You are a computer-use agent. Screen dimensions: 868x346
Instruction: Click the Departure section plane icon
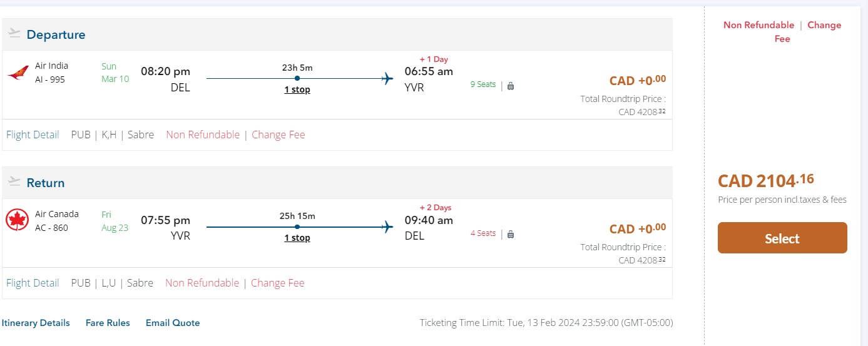14,34
